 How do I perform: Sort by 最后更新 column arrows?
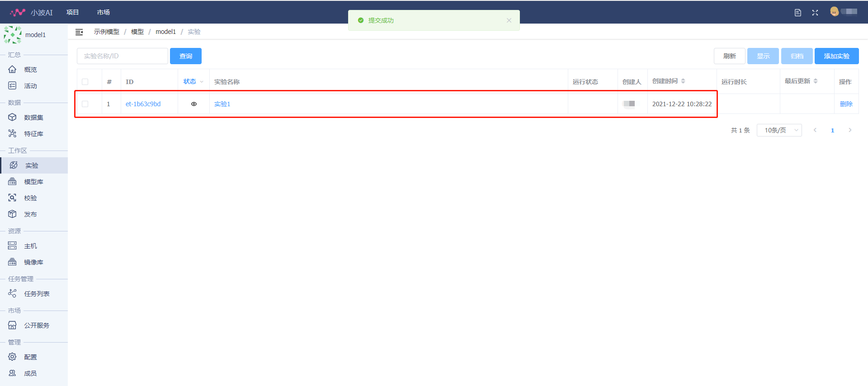click(x=816, y=81)
